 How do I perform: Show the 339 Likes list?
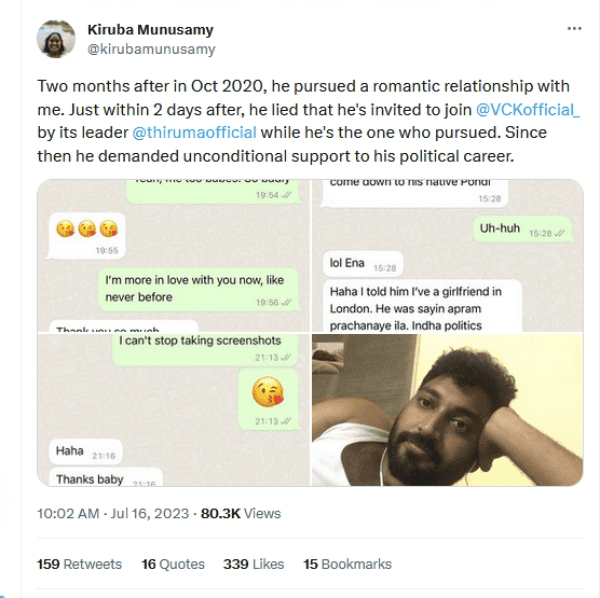click(253, 564)
